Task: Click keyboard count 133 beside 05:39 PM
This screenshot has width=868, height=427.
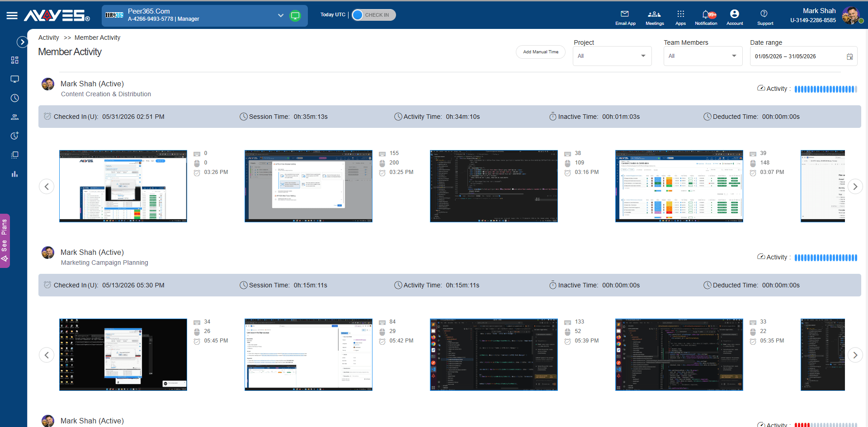Action: tap(580, 322)
